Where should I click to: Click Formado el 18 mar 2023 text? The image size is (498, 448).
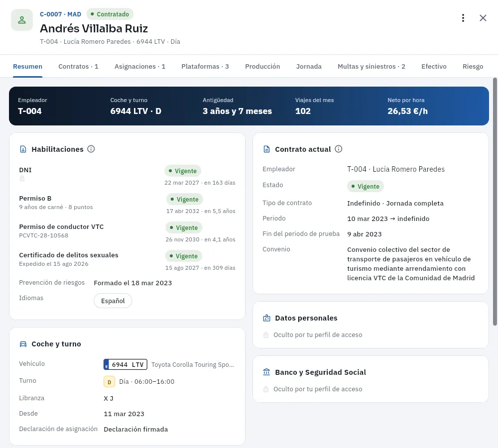click(133, 283)
